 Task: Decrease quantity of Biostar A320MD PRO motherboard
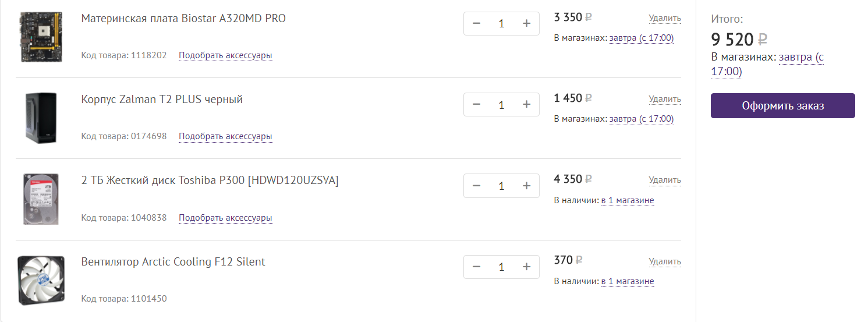pos(477,23)
